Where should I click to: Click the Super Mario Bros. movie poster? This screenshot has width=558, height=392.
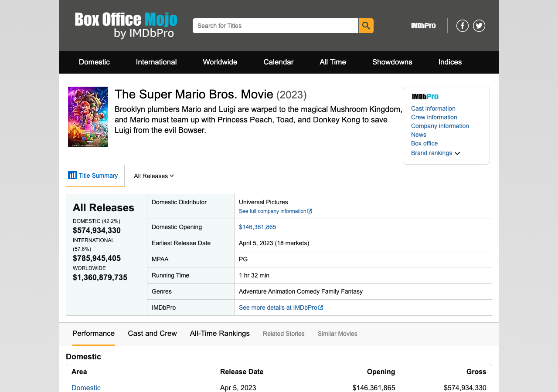(88, 117)
